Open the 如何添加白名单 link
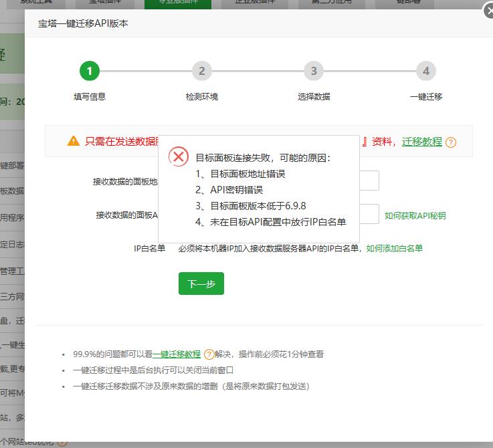 pos(394,248)
